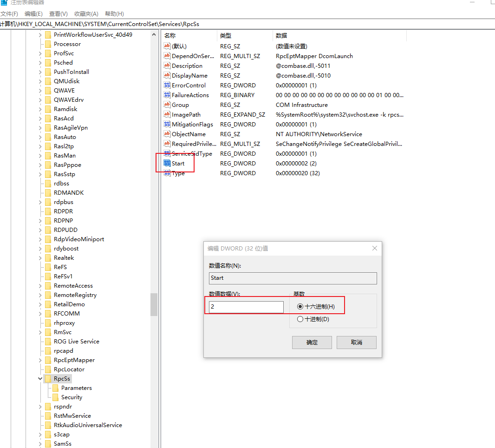
Task: Click the 确定 button in dialog
Action: click(312, 343)
